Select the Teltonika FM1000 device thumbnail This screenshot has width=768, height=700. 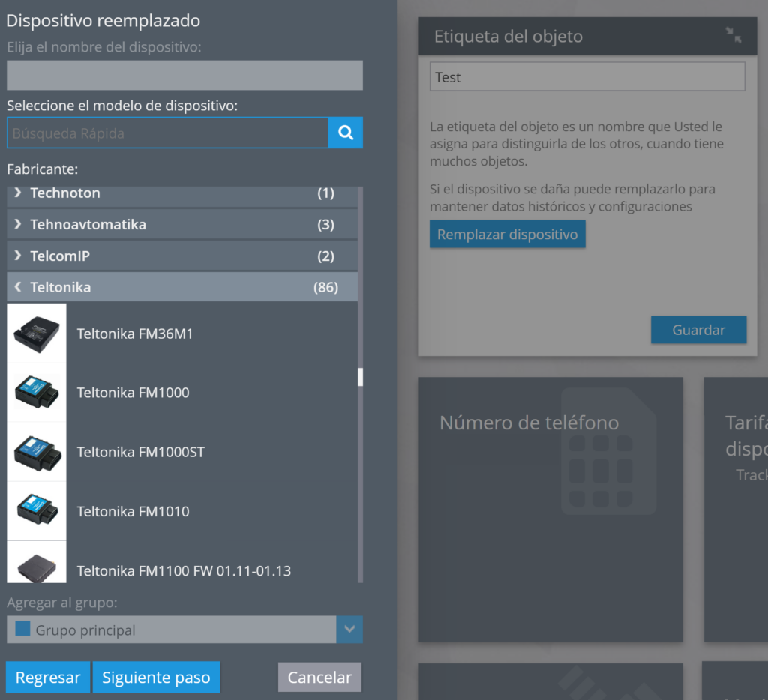(37, 393)
